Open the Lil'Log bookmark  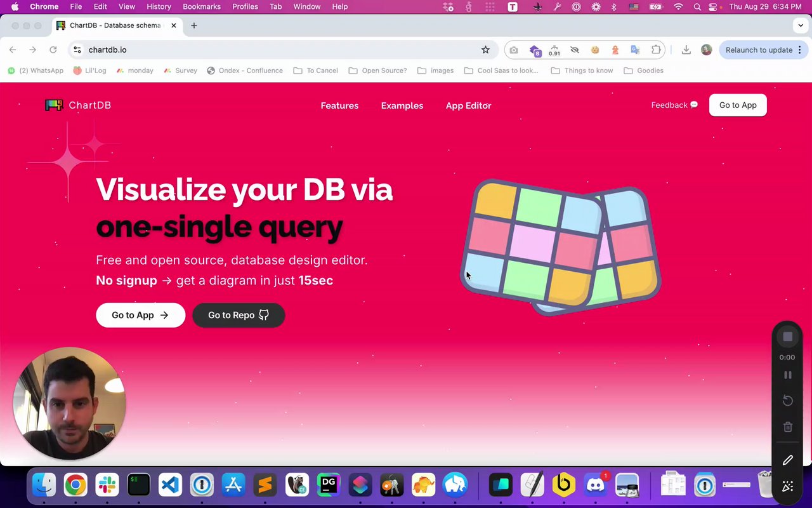coord(89,70)
